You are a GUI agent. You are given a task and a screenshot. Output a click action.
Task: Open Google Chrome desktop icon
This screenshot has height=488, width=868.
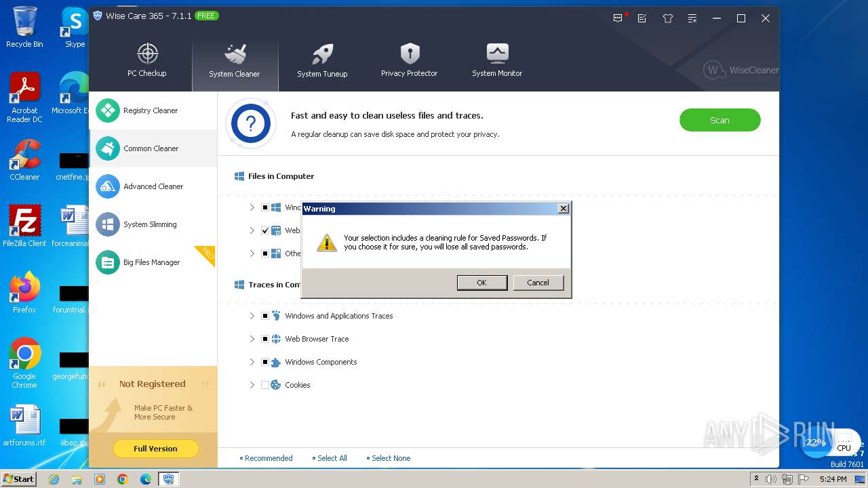tap(24, 363)
